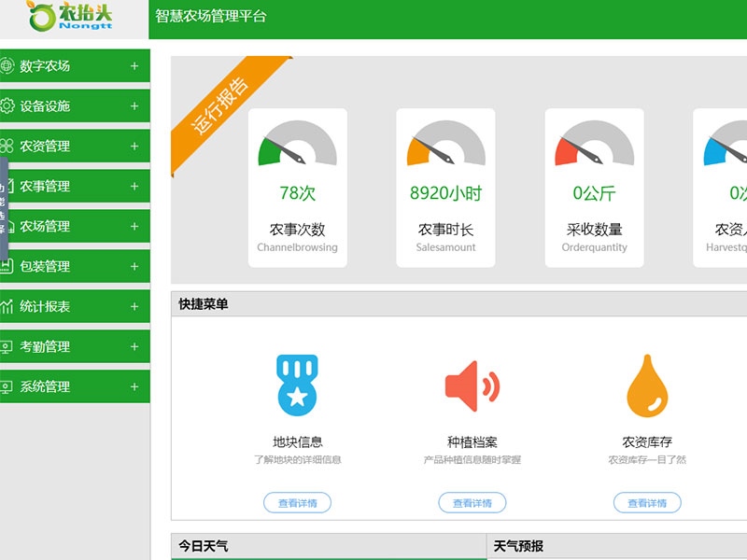The image size is (747, 560).
Task: Expand the 数字农场 menu with plus sign
Action: 134,66
